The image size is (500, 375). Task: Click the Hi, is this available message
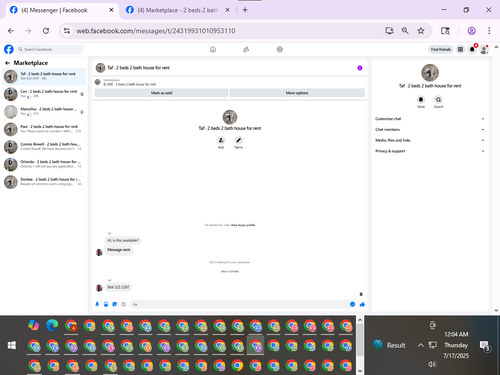tap(123, 240)
